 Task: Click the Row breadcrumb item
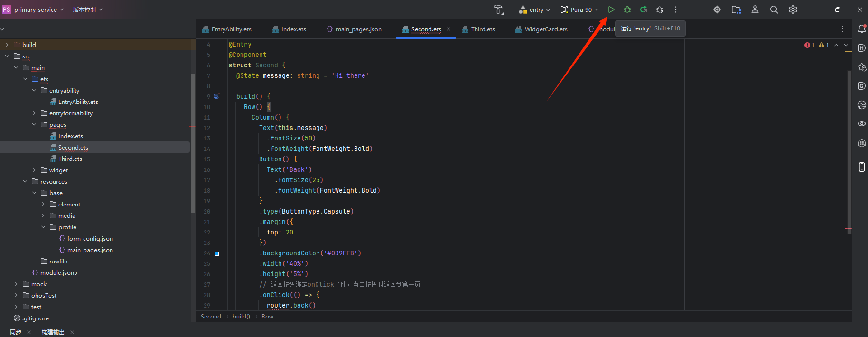[x=267, y=317]
